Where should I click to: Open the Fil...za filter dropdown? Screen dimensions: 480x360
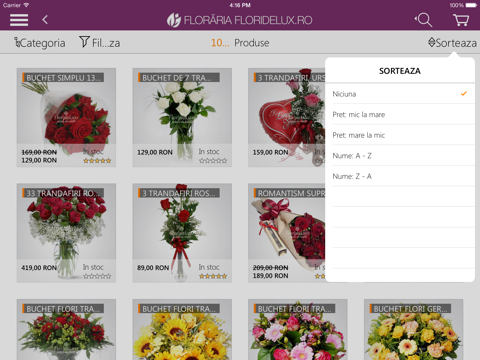coord(100,42)
